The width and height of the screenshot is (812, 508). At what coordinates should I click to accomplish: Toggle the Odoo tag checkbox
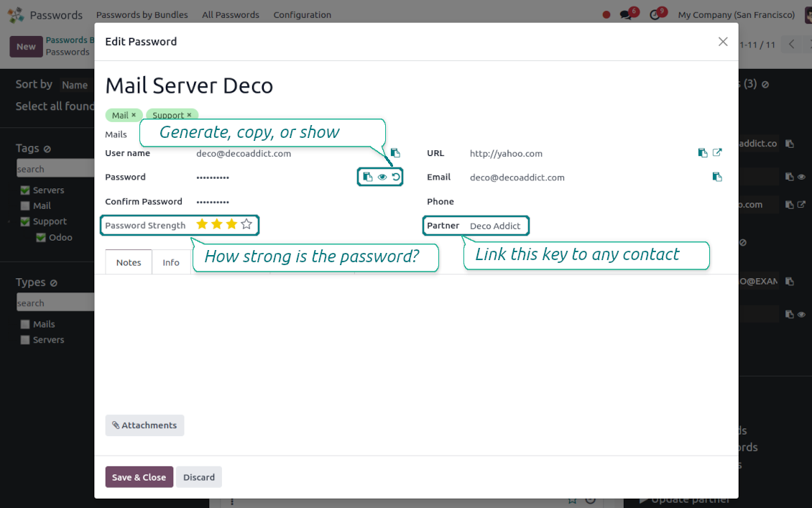click(41, 238)
